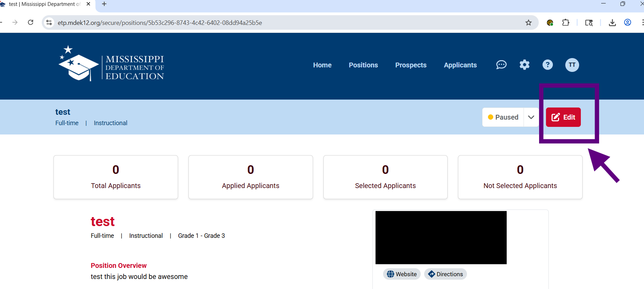
Task: Click the red test position title
Action: [103, 221]
